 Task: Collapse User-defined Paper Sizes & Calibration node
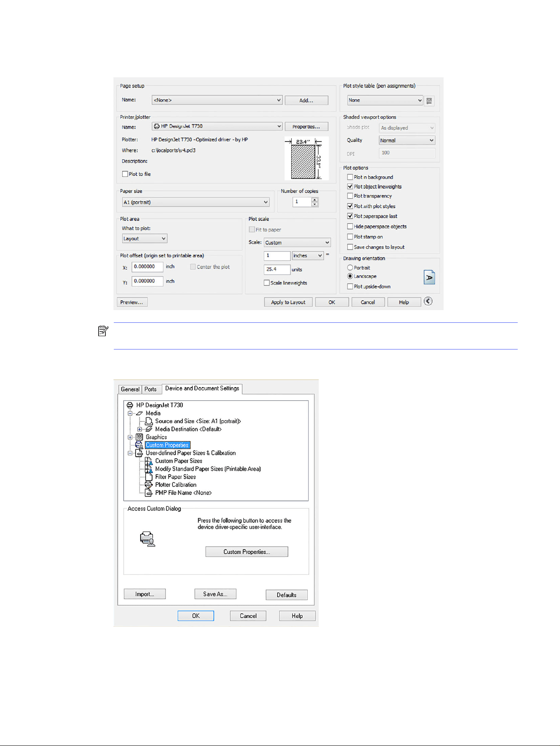pyautogui.click(x=130, y=453)
